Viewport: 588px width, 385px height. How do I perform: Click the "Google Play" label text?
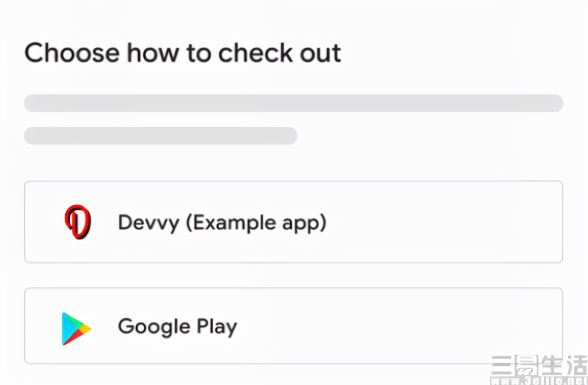177,326
